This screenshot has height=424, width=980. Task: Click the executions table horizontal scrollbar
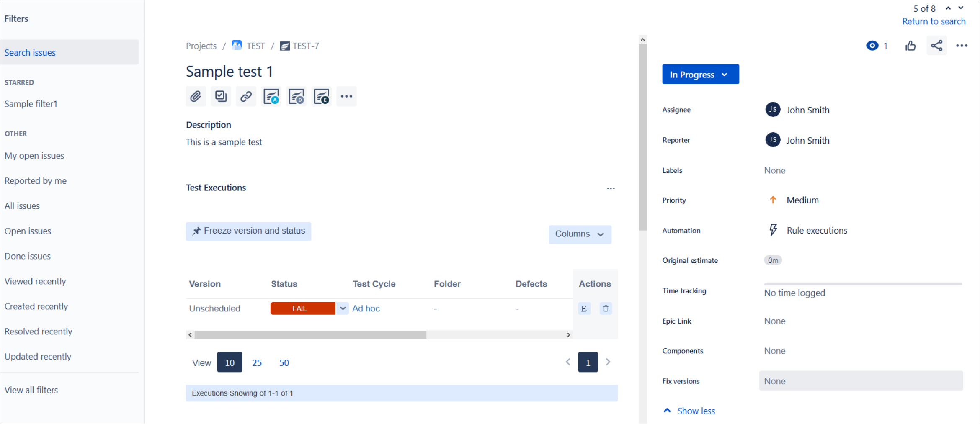[x=310, y=335]
